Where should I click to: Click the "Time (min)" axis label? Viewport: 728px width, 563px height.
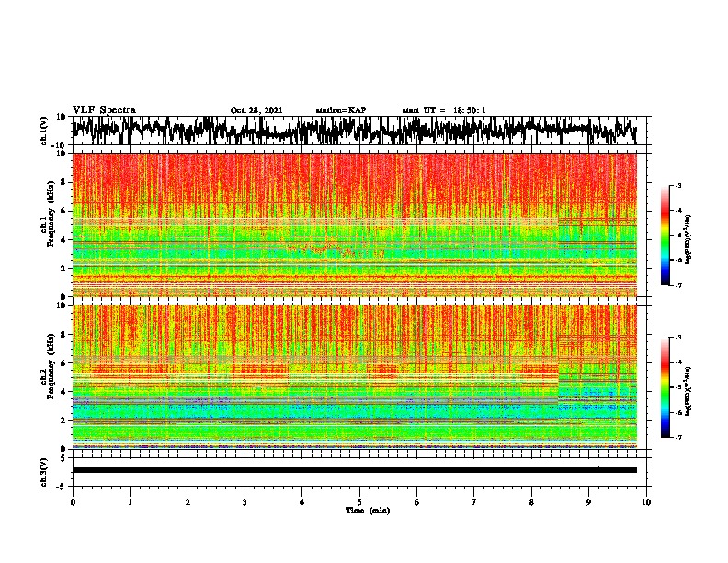[x=368, y=511]
